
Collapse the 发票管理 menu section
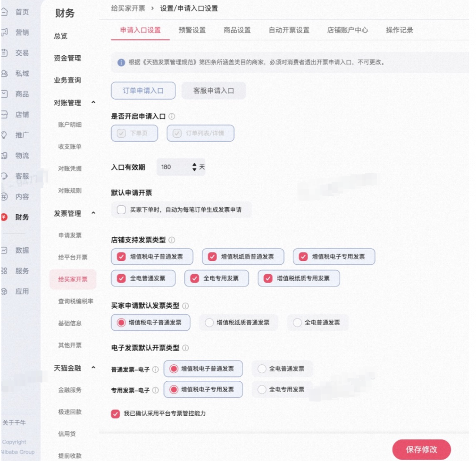(93, 213)
